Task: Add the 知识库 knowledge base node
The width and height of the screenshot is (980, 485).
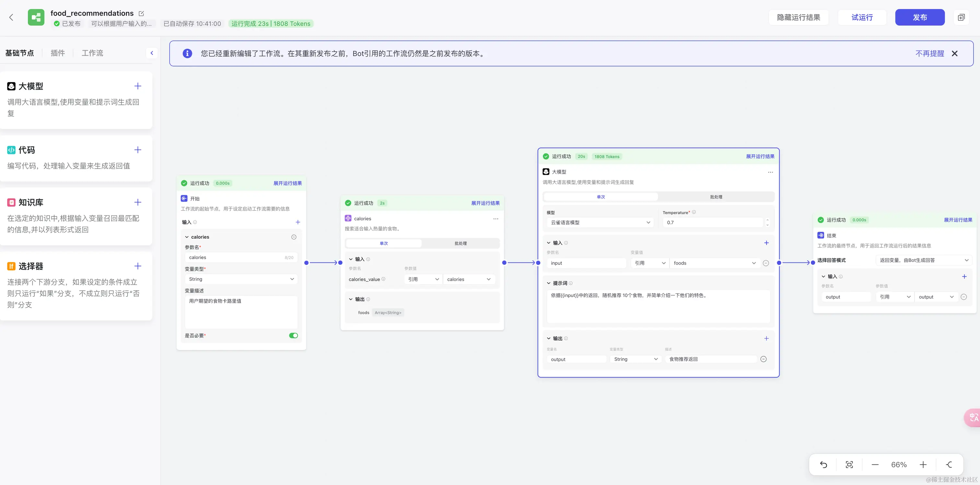Action: 138,202
